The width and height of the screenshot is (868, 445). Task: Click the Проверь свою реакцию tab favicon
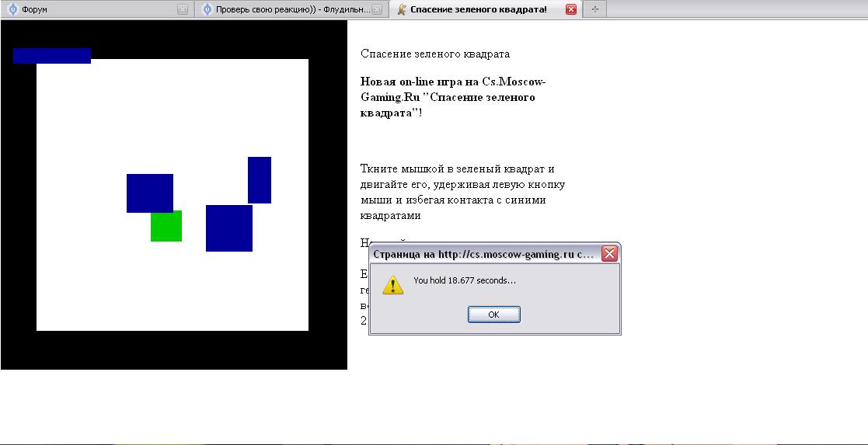point(207,9)
